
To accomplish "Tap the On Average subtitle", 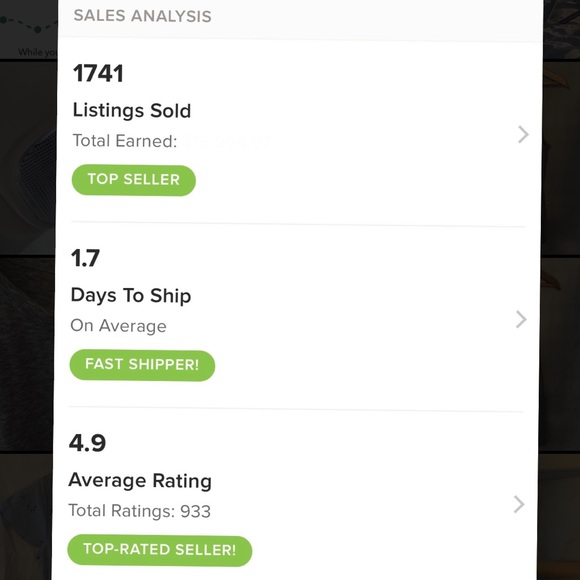I will 118,326.
